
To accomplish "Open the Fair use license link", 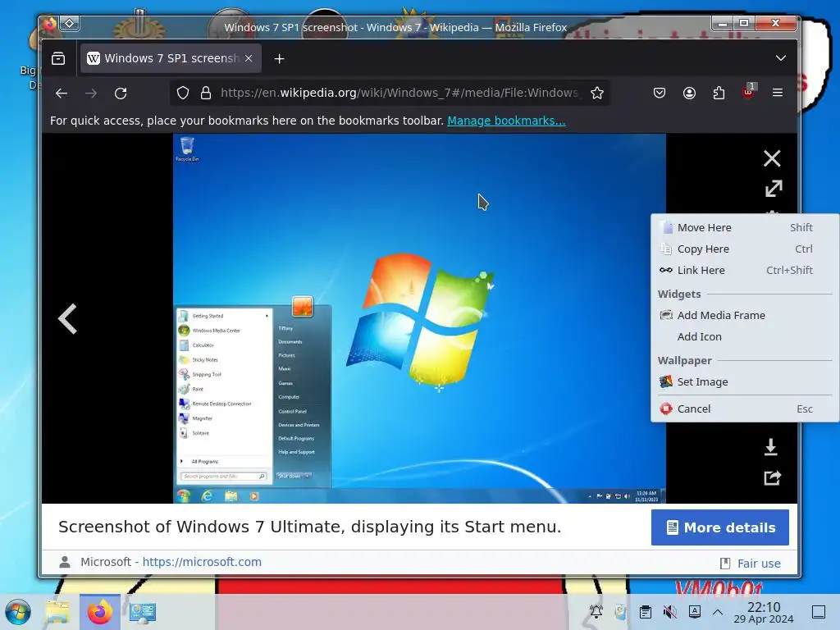I will tap(759, 564).
